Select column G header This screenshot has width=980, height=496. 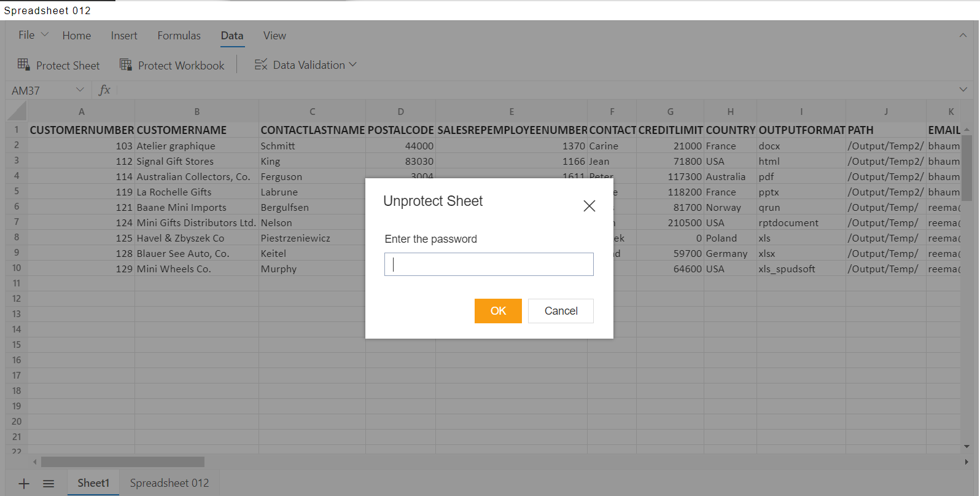(670, 111)
